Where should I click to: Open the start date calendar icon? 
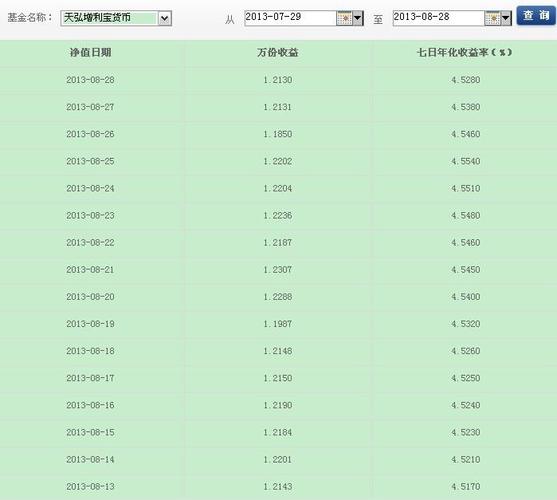coord(344,18)
